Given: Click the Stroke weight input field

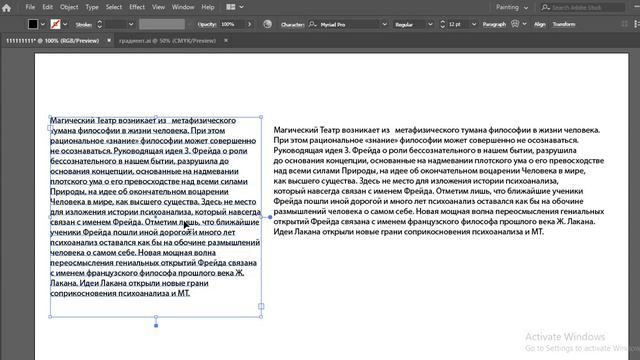Looking at the screenshot, I should pos(115,24).
